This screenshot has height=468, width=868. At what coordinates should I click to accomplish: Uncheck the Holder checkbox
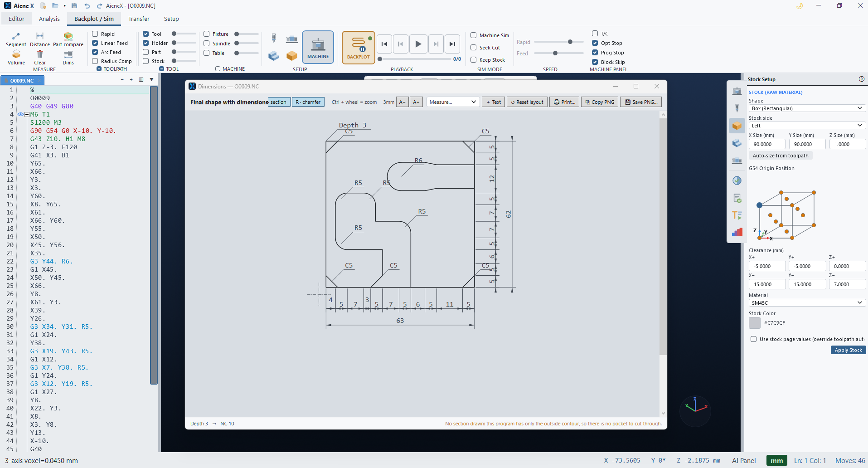click(x=146, y=43)
